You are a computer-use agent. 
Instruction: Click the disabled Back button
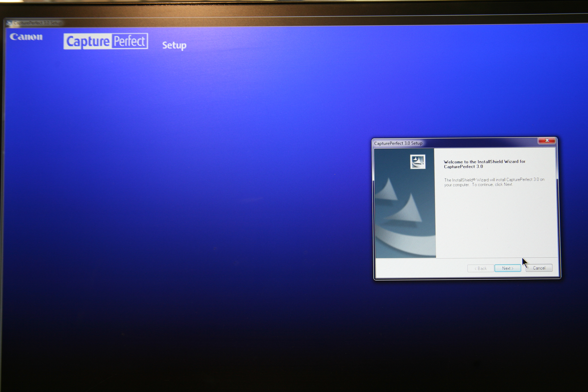(481, 269)
